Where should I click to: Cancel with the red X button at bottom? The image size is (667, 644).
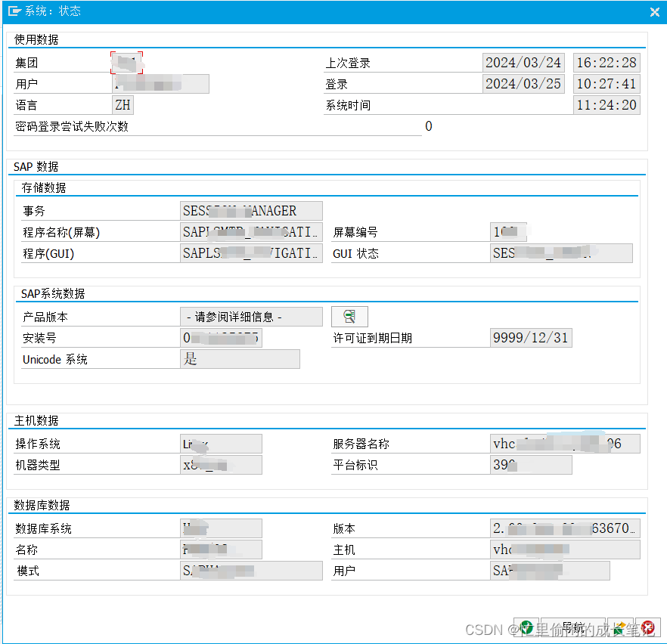[647, 628]
